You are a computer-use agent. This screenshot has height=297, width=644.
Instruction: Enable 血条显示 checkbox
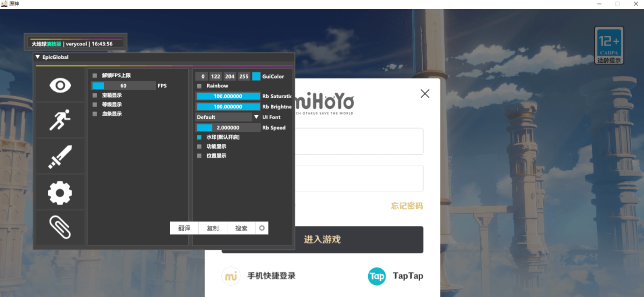[95, 114]
